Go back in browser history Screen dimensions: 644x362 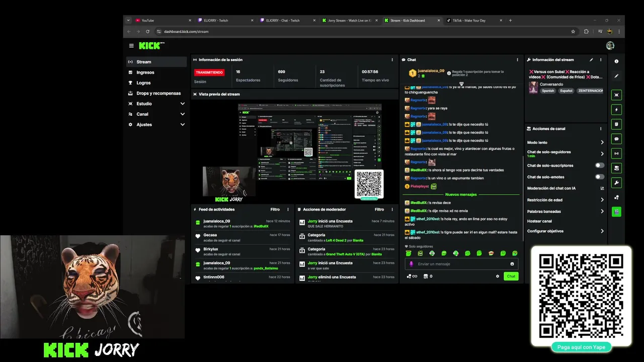coord(129,31)
